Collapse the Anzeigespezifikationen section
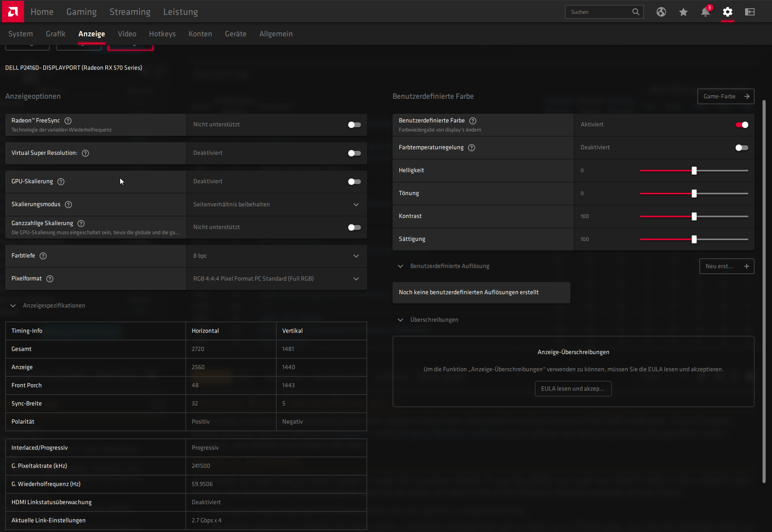 tap(13, 306)
